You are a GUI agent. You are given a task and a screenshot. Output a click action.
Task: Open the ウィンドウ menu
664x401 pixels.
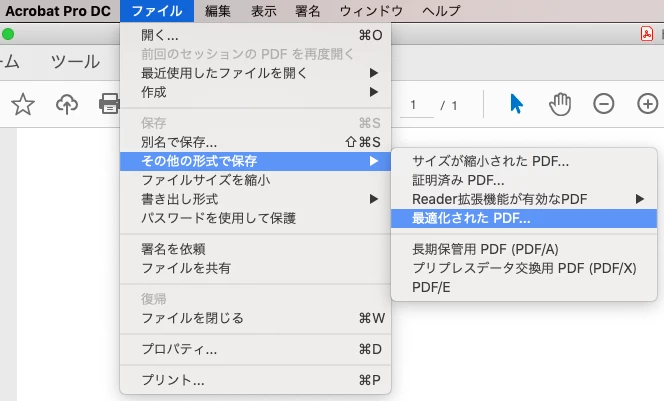[x=371, y=11]
